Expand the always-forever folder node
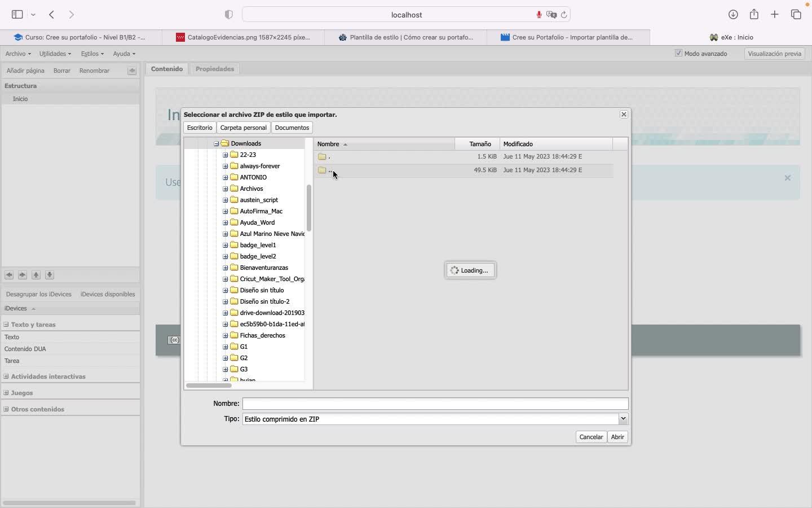Image resolution: width=812 pixels, height=508 pixels. click(225, 166)
